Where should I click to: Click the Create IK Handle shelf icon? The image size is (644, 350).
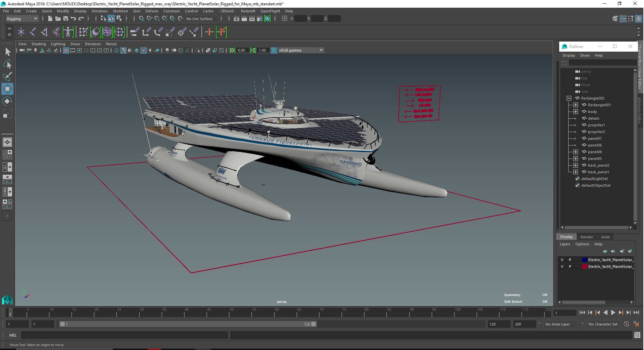coord(45,32)
